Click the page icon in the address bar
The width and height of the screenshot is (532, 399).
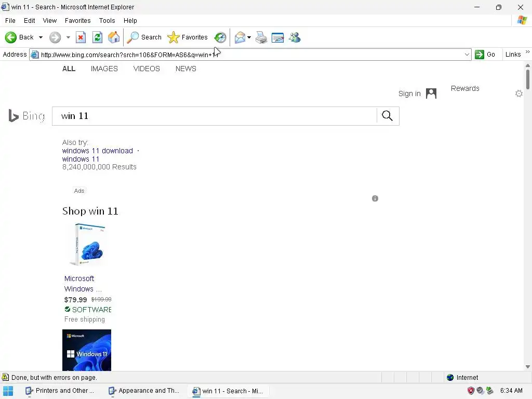pyautogui.click(x=35, y=55)
